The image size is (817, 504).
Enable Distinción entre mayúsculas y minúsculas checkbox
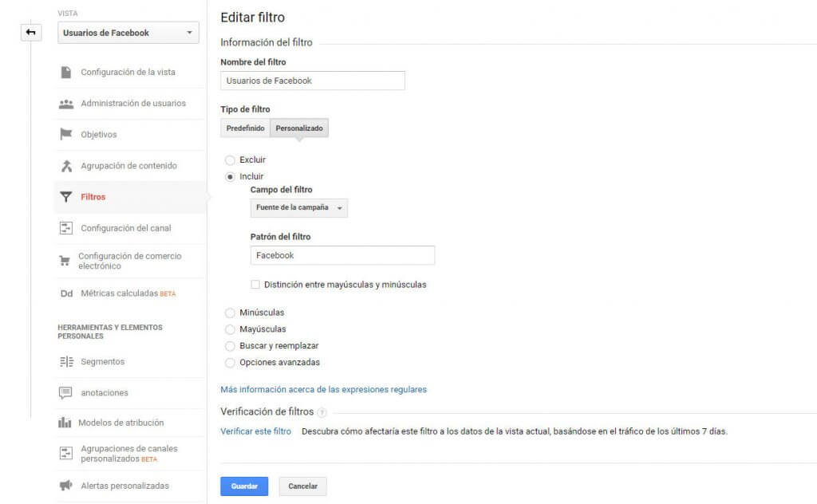click(x=255, y=285)
